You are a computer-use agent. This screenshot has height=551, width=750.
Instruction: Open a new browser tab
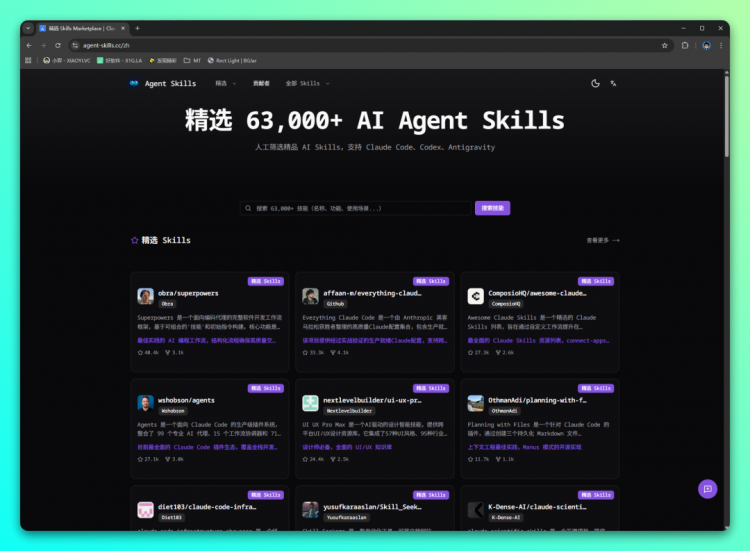coord(137,28)
